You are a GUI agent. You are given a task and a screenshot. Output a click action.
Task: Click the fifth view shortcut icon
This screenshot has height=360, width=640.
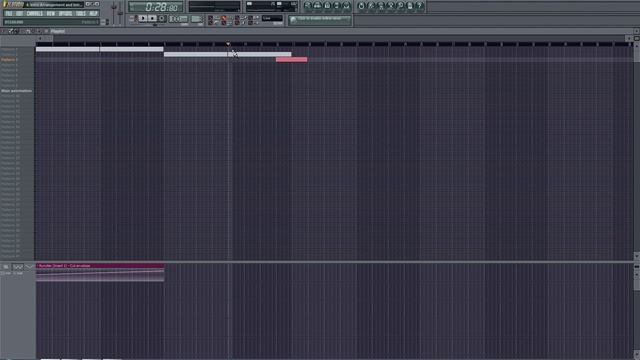pyautogui.click(x=347, y=6)
